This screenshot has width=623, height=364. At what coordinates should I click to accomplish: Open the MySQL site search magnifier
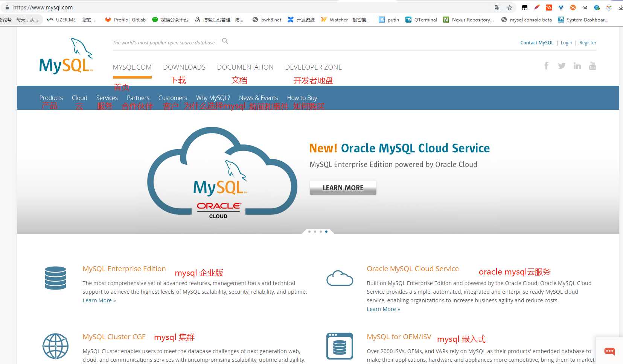(x=225, y=41)
